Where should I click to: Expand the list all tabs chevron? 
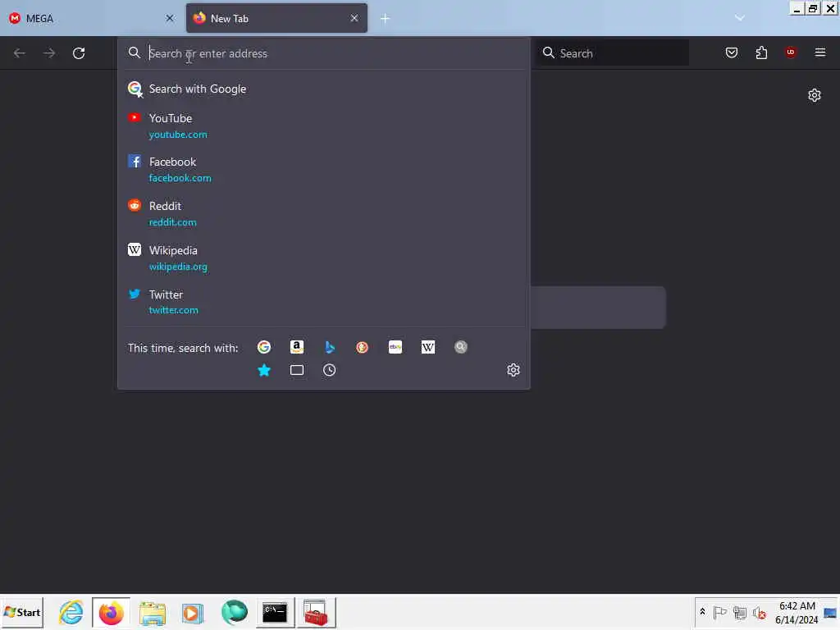pyautogui.click(x=740, y=18)
